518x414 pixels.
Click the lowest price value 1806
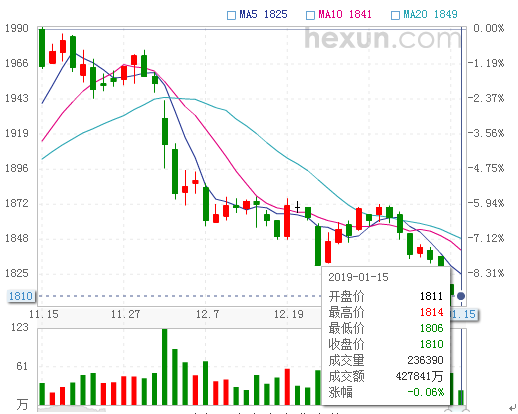431,328
